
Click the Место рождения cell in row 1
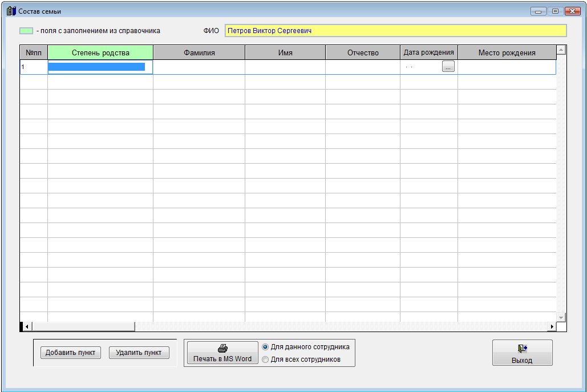click(x=507, y=67)
